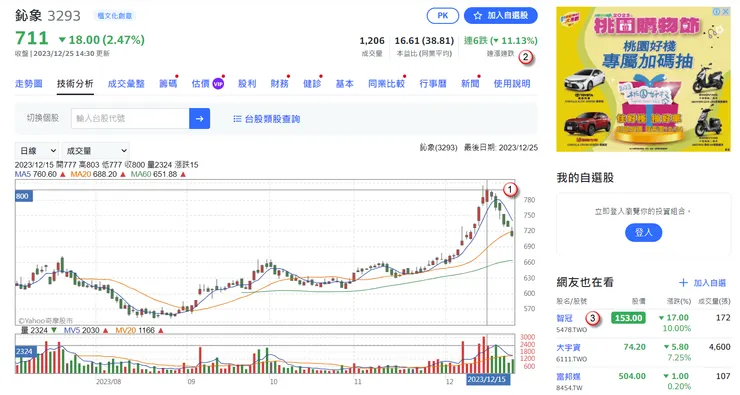
Task: Click the blue arrow submit button
Action: [200, 118]
